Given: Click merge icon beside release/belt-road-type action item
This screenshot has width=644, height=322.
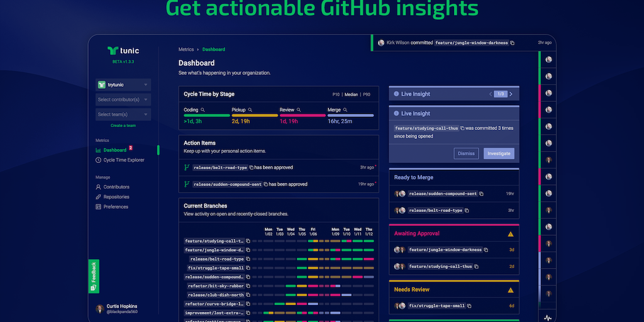Looking at the screenshot, I should coord(186,167).
